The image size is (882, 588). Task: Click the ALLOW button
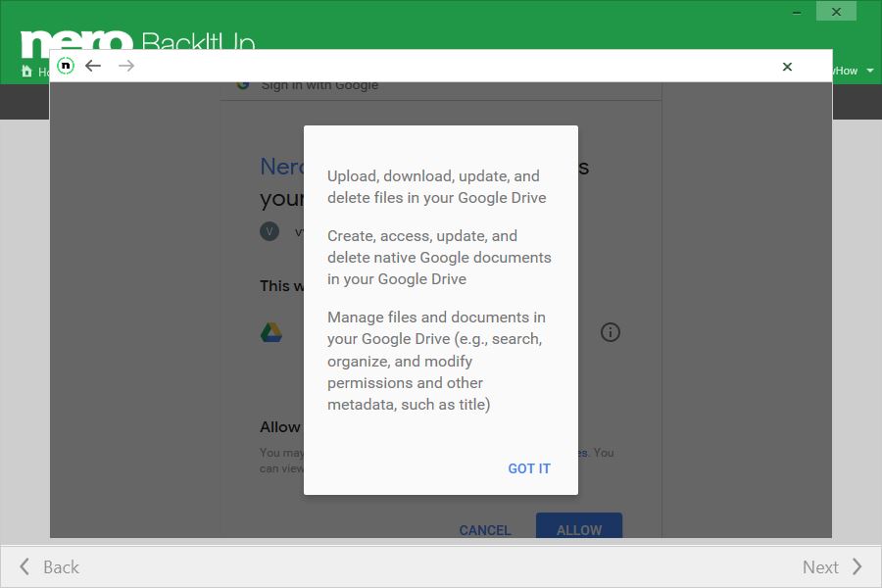click(579, 525)
